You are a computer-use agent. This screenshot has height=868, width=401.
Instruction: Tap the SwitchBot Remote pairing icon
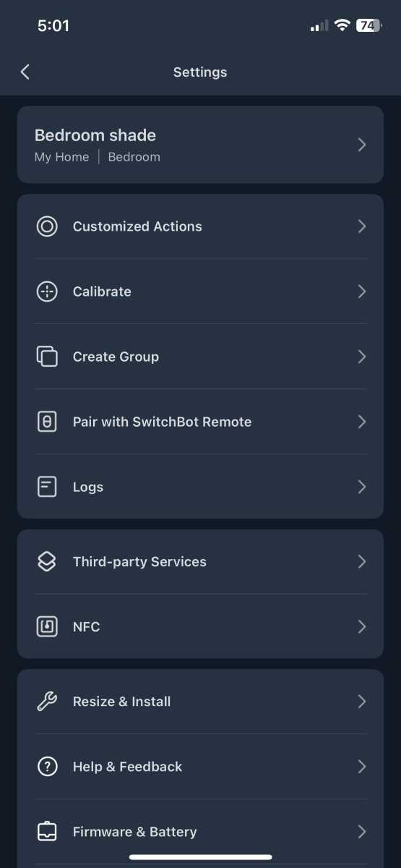[47, 422]
